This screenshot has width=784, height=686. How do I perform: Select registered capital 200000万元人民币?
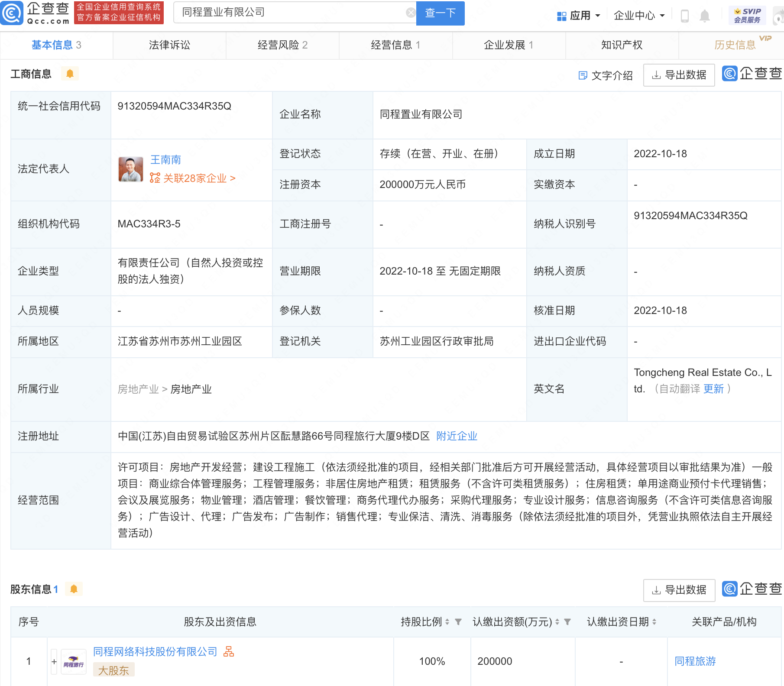tap(422, 184)
